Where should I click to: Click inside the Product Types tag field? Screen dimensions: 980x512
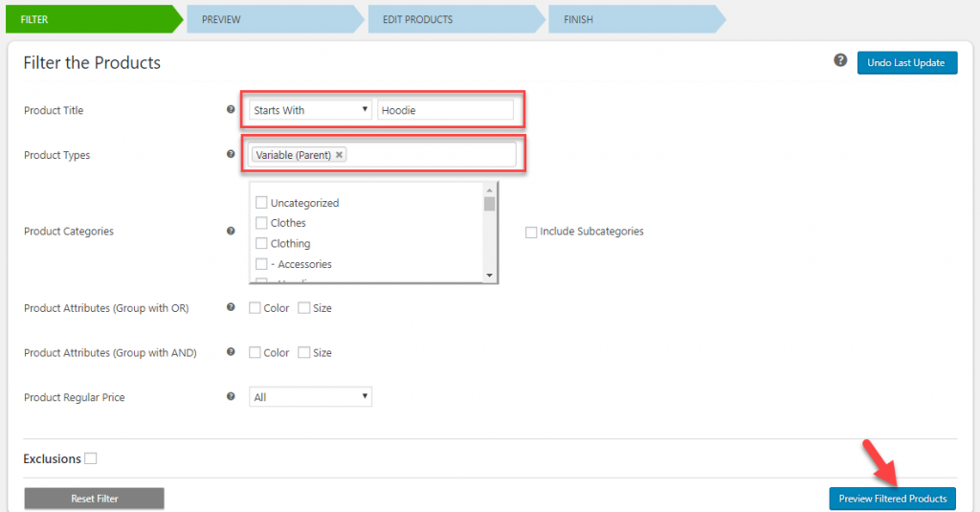383,154
